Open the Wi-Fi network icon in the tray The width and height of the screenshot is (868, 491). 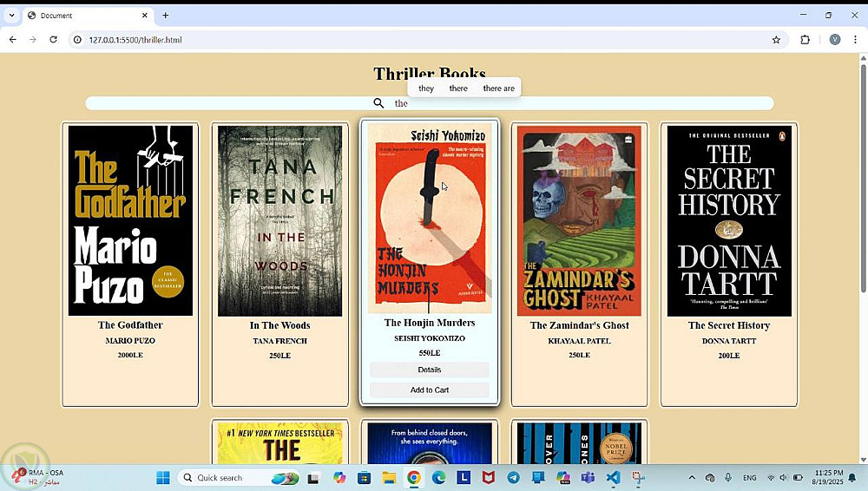(x=771, y=478)
